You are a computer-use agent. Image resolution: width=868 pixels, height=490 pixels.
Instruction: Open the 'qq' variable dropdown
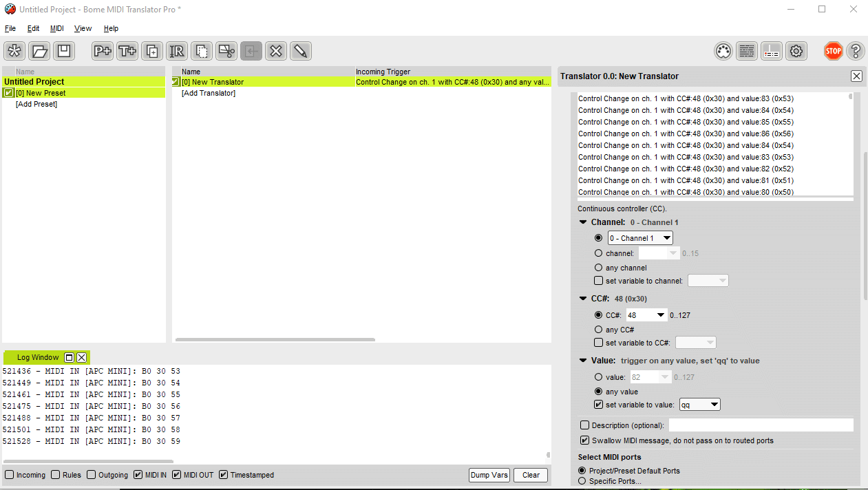699,405
